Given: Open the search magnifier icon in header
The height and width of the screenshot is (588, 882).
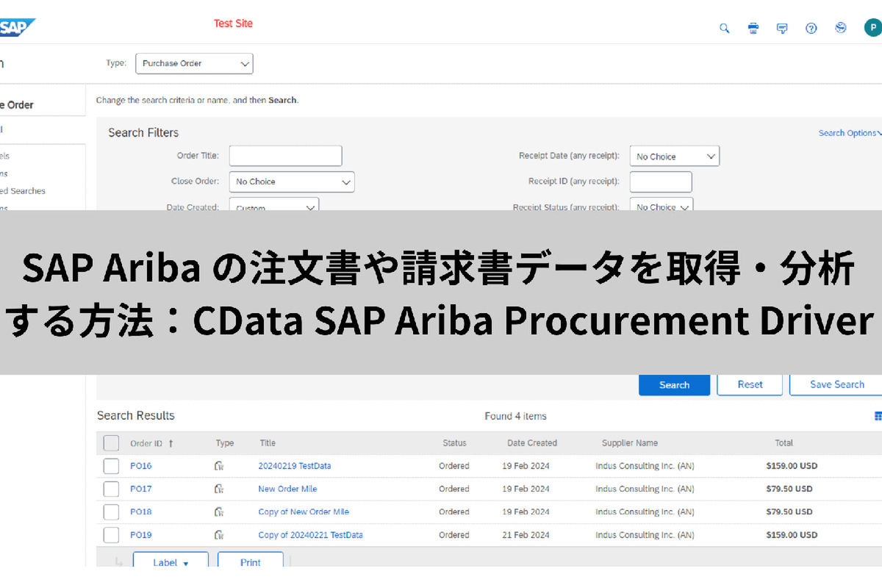Looking at the screenshot, I should click(x=724, y=28).
